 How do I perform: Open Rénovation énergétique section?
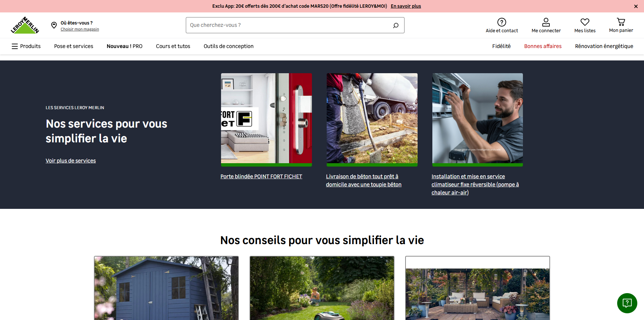click(x=604, y=46)
